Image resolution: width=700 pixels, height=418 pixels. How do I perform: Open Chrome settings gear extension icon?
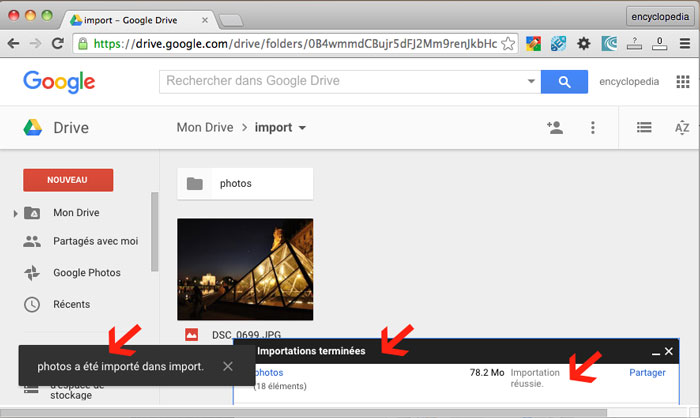pyautogui.click(x=583, y=43)
